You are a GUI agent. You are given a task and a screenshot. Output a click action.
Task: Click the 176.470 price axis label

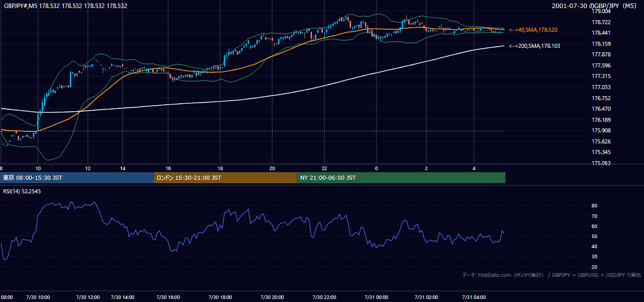(600, 109)
